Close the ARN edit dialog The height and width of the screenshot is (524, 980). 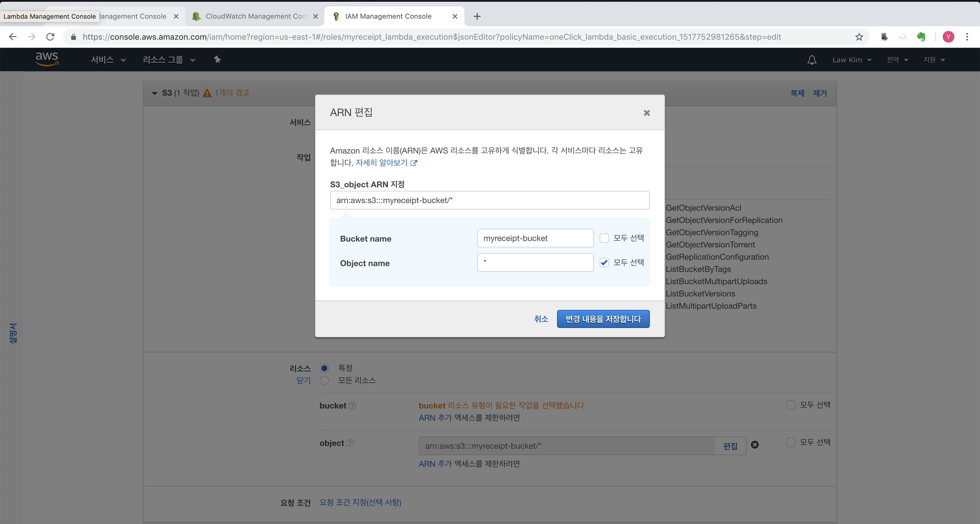646,113
